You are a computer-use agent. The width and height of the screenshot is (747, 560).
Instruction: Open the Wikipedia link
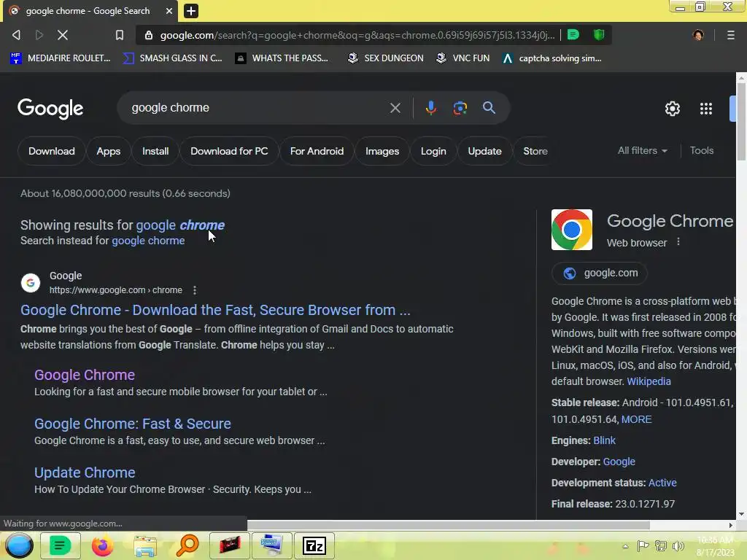[649, 381]
